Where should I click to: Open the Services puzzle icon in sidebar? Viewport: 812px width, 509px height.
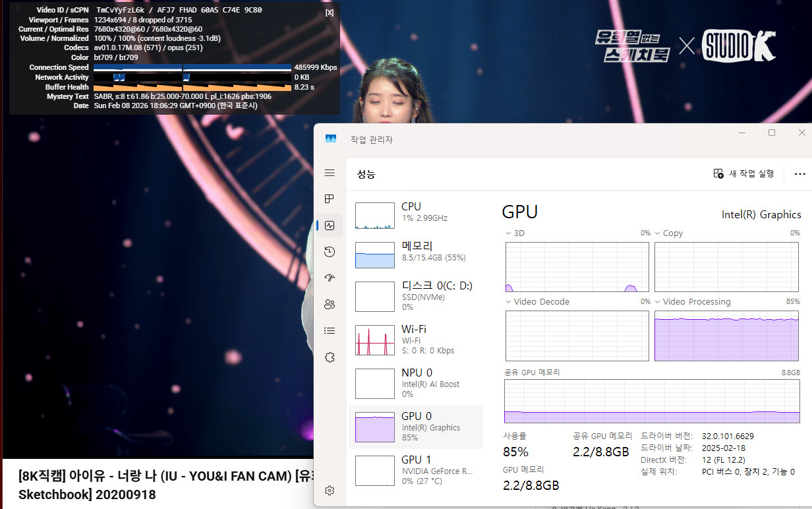point(330,357)
